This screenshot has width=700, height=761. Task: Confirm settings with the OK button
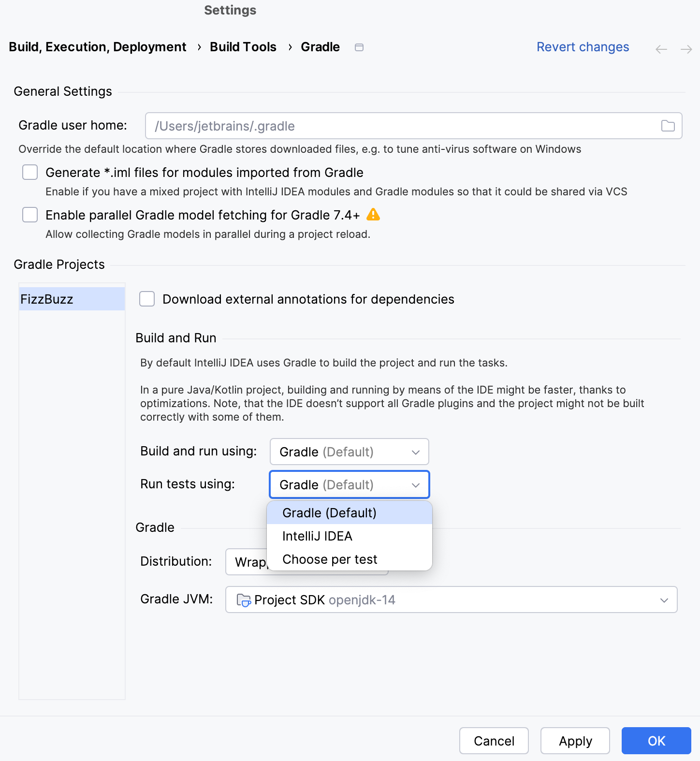point(656,741)
